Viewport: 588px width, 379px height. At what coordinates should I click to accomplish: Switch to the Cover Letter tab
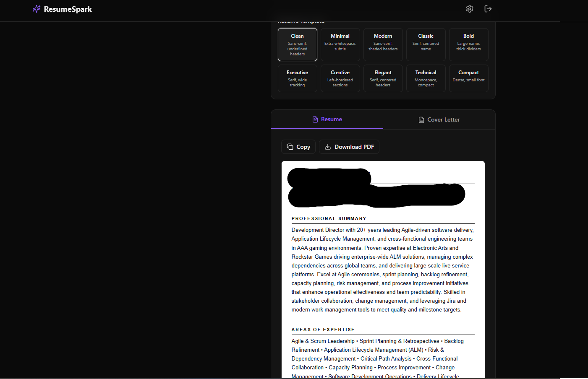coord(439,119)
